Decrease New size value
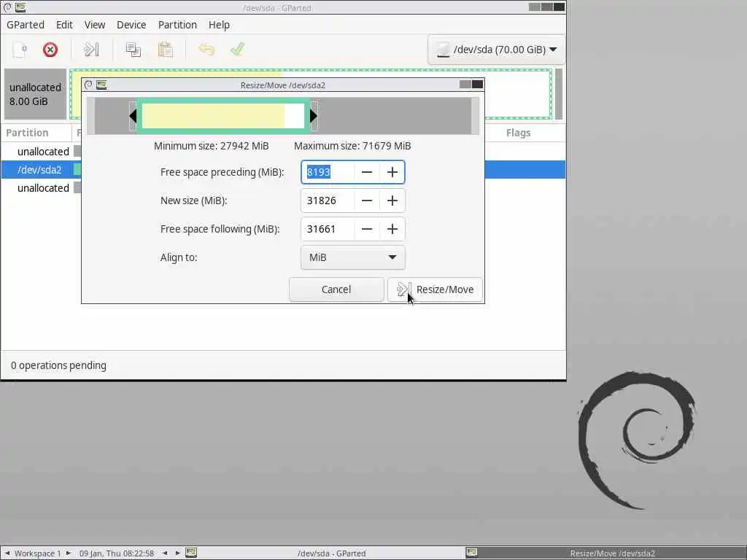747x560 pixels. tap(367, 201)
